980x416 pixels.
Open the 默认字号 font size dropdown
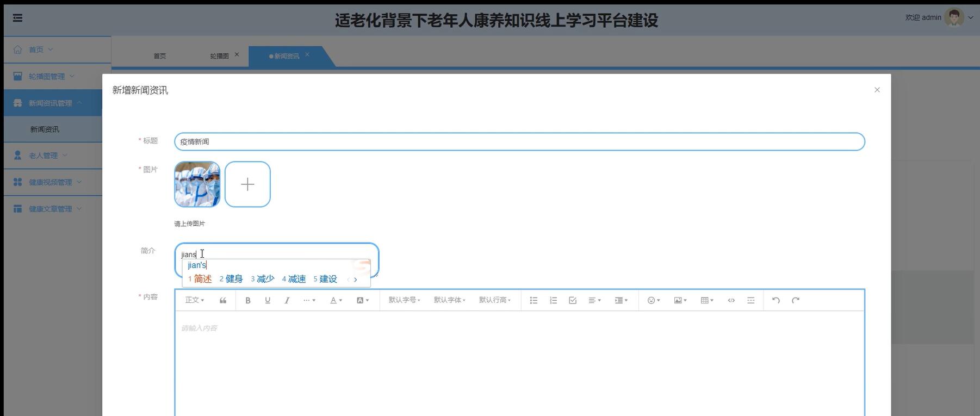[x=404, y=300]
